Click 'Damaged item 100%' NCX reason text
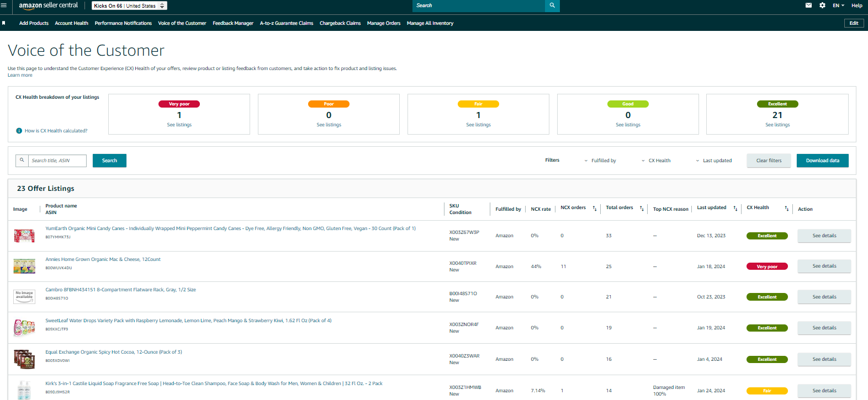Viewport: 868px width, 400px height. point(669,391)
